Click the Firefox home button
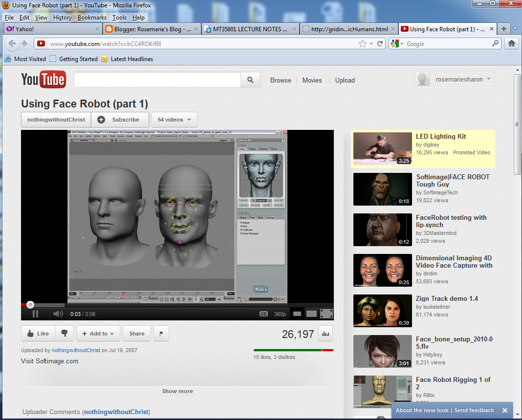Image resolution: width=522 pixels, height=420 pixels. [x=512, y=43]
